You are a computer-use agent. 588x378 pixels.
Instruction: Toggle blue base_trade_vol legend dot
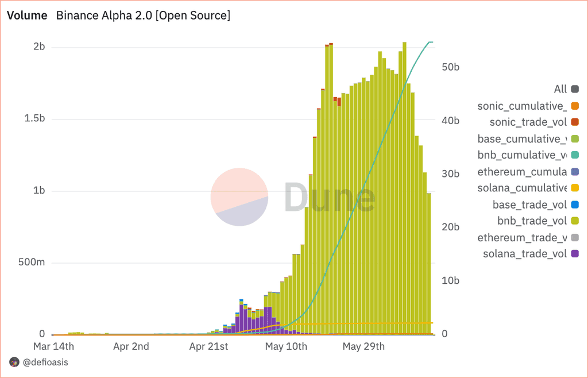click(x=574, y=205)
